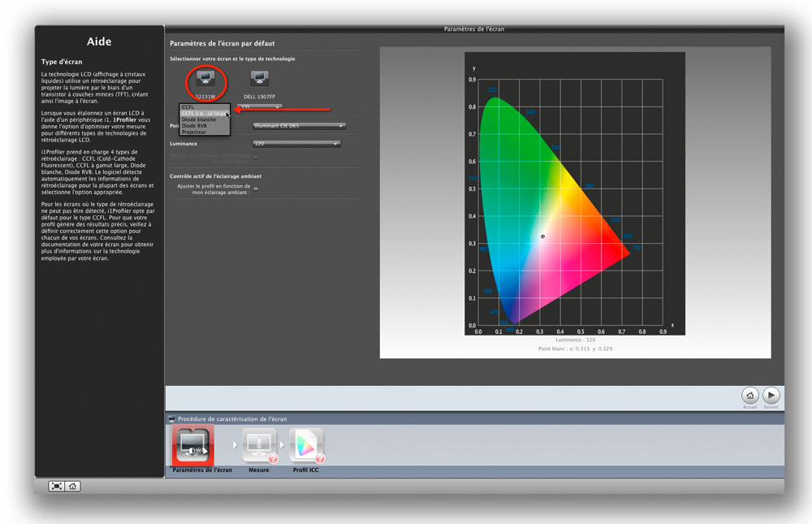Click 'Sélectionner votre écran et le type de technologie'
Viewport: 812px width, 524px height.
pyautogui.click(x=232, y=59)
